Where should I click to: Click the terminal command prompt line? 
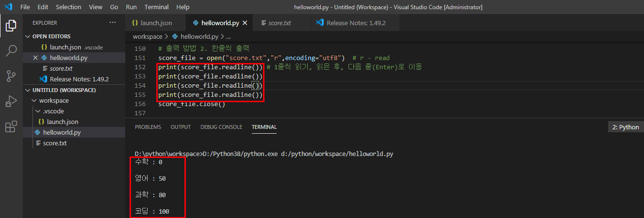click(264, 154)
